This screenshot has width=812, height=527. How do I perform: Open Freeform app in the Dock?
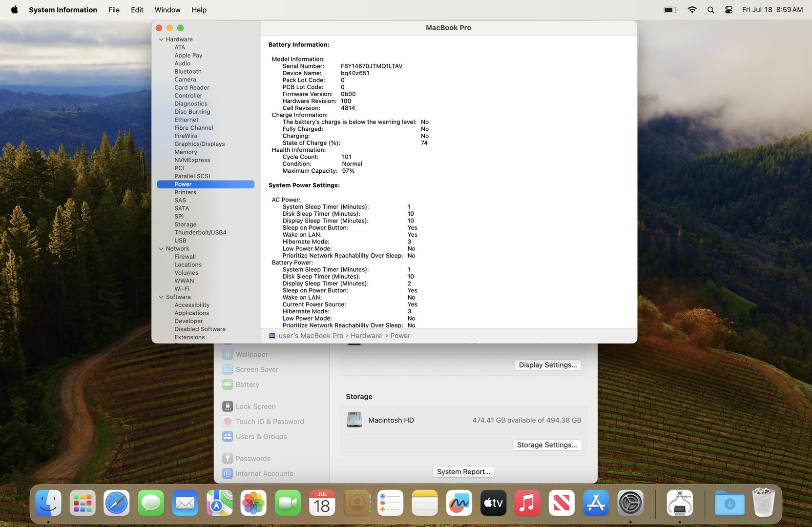(x=459, y=503)
